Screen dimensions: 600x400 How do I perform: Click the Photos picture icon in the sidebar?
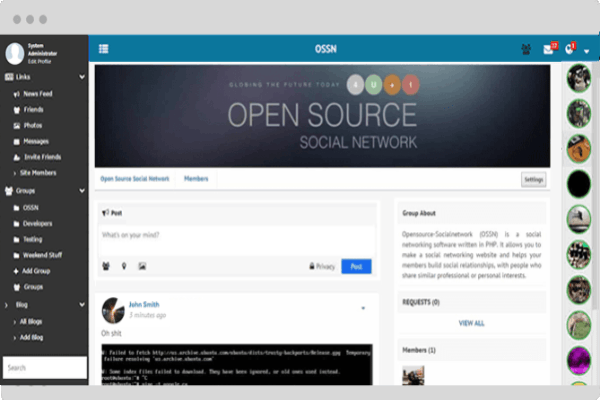(x=16, y=126)
